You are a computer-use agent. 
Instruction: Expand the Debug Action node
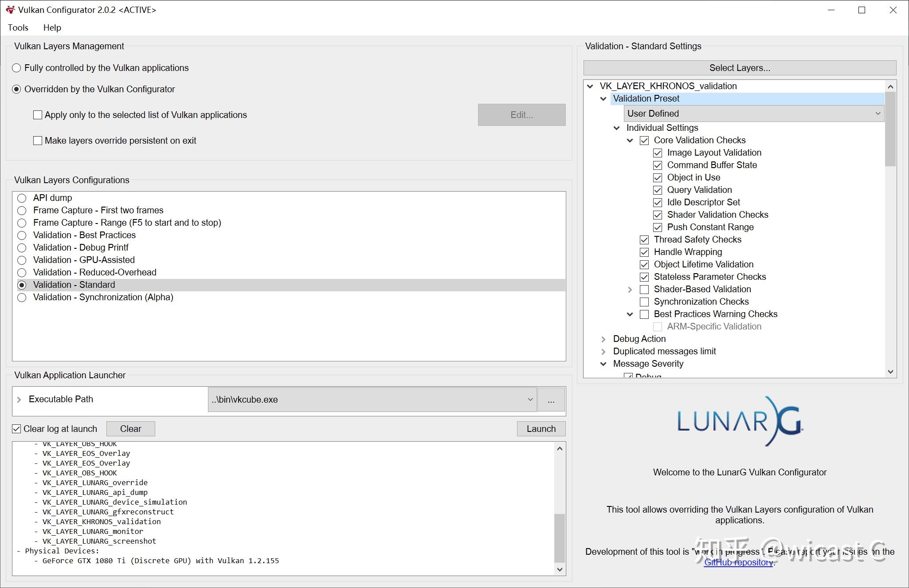coord(603,339)
